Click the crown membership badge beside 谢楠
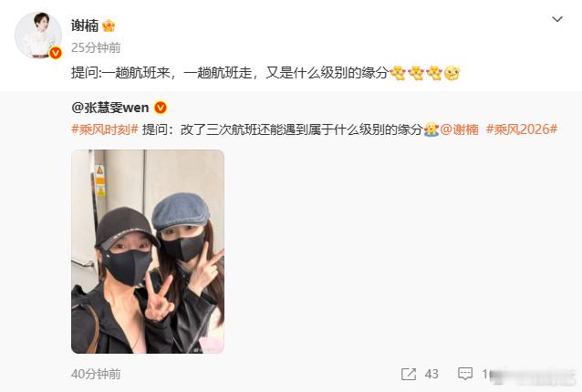Viewport: 582px width, 392px height. 109,26
